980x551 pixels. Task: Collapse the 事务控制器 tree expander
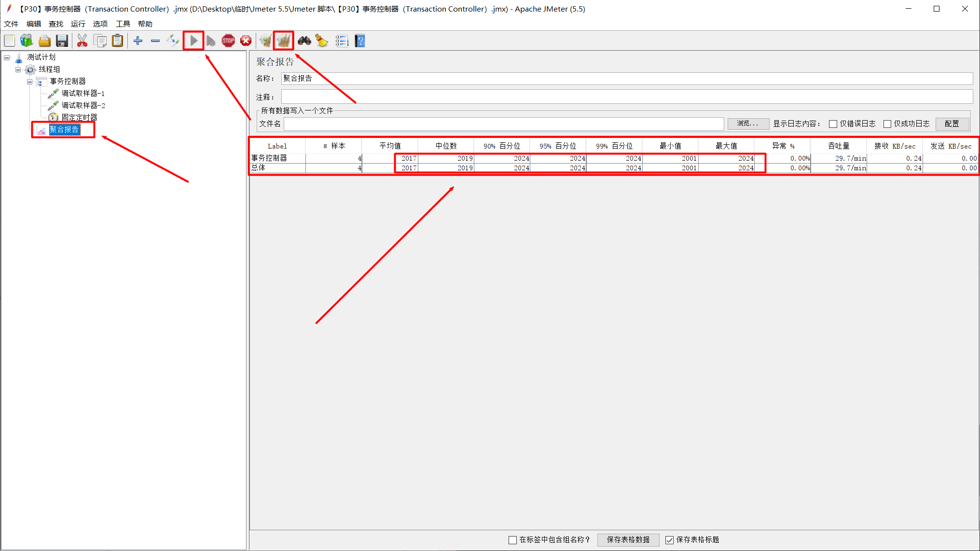click(x=30, y=82)
